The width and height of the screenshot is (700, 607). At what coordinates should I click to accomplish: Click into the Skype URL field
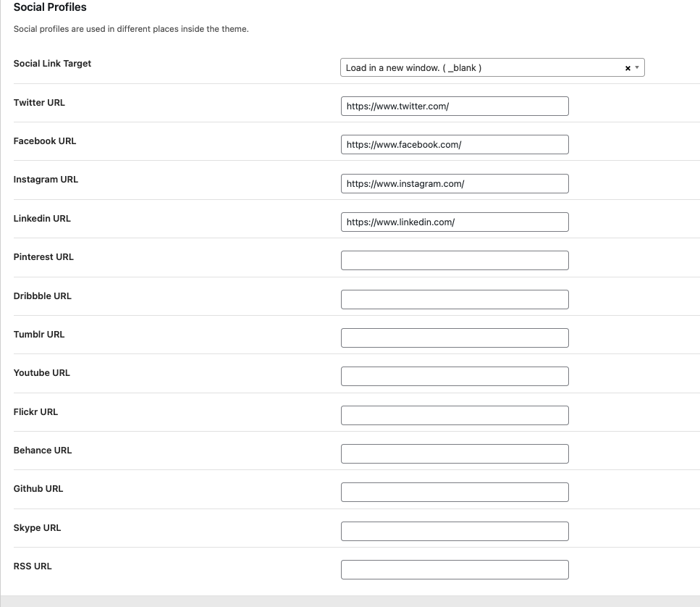pos(455,532)
